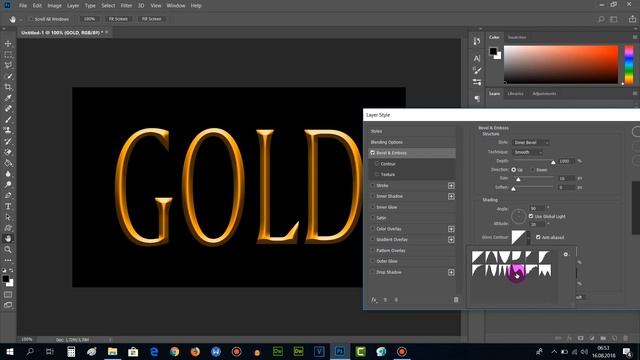Select the History Brush tool
The width and height of the screenshot is (640, 360).
point(8,141)
